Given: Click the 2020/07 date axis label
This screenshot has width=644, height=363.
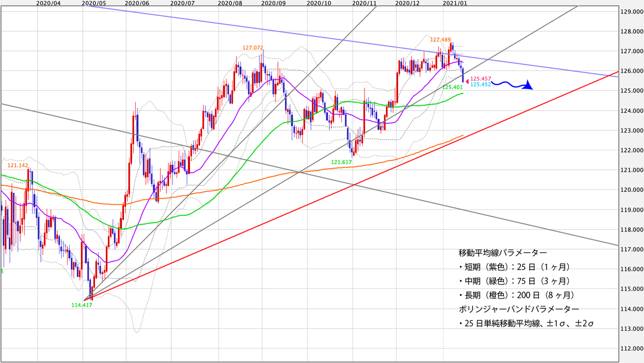Looking at the screenshot, I should click(182, 3).
